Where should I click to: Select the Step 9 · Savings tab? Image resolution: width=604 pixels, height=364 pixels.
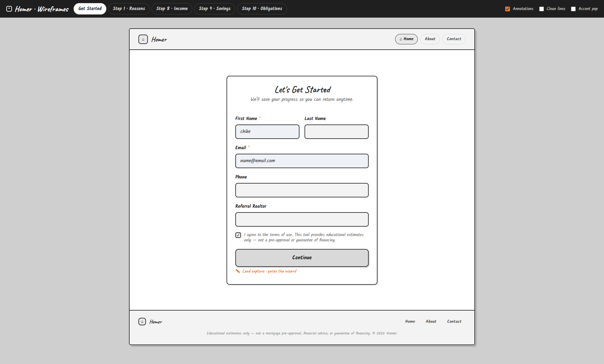pyautogui.click(x=215, y=9)
